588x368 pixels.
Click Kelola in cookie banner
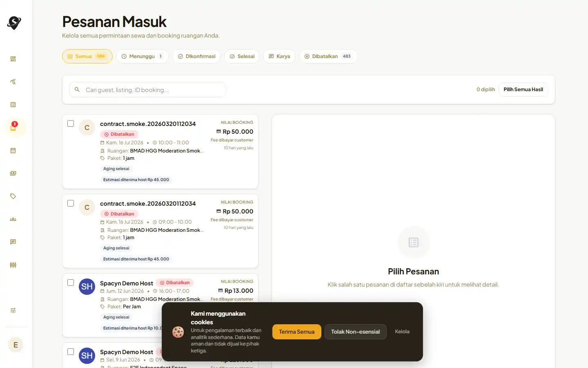pyautogui.click(x=402, y=332)
